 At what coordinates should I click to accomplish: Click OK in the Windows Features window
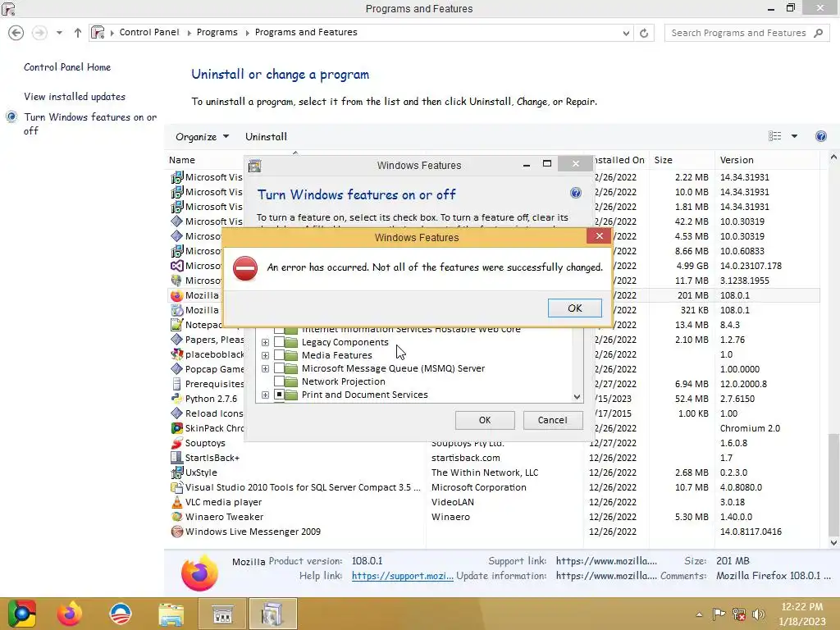point(485,420)
